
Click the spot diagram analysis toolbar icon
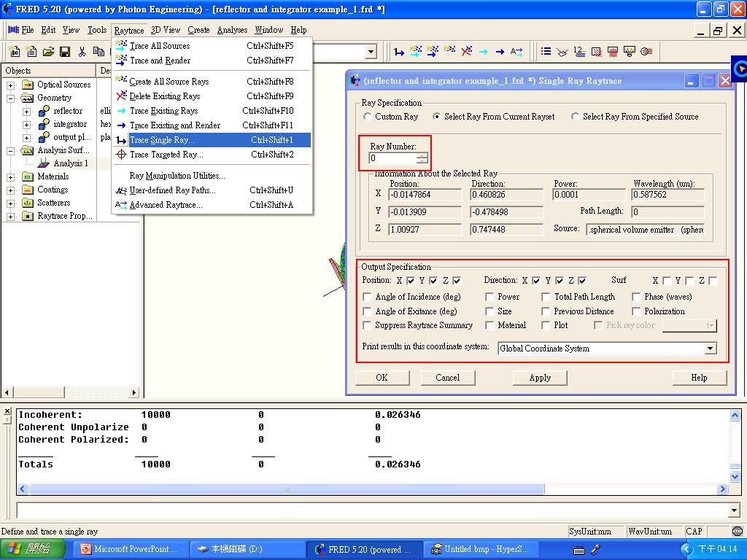click(562, 52)
